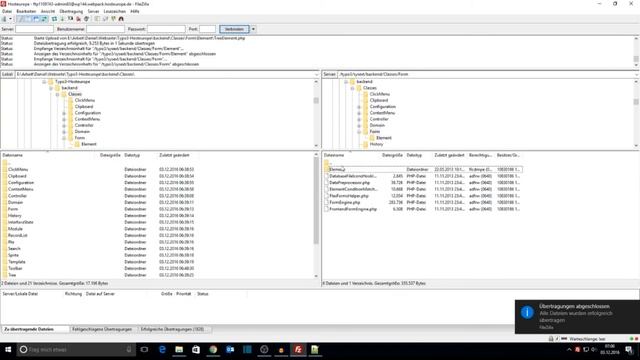Open the quick-connect history dropdown arrow
The width and height of the screenshot is (640, 360).
coord(253,29)
